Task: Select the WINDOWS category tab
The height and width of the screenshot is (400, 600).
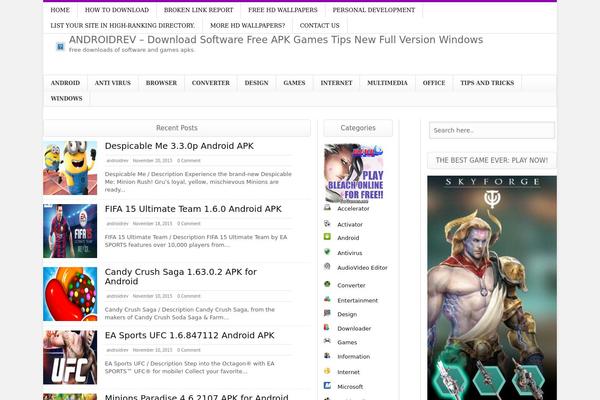Action: 67,99
